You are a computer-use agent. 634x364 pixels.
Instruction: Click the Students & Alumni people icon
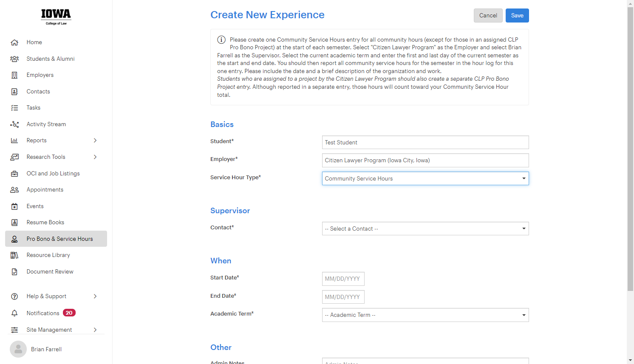coord(14,59)
